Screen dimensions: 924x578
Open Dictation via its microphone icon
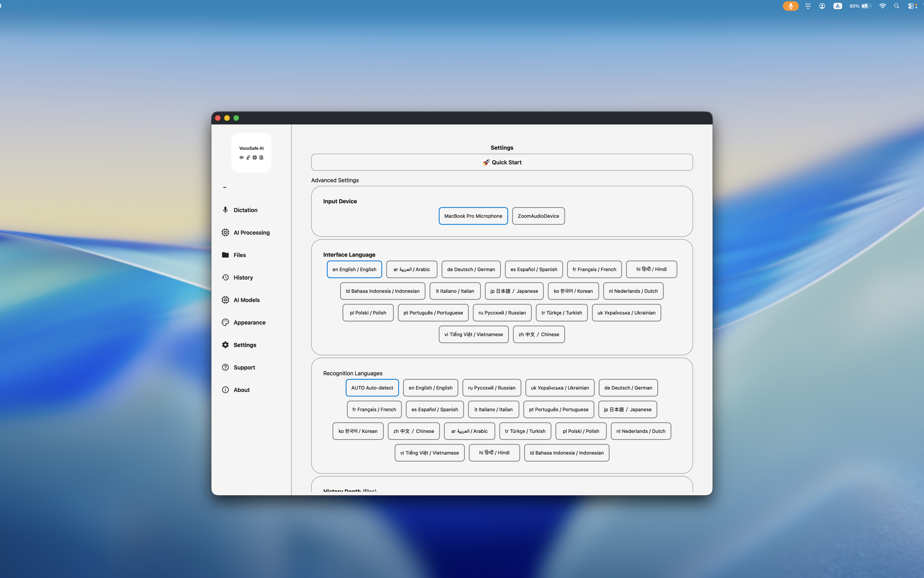tap(225, 210)
